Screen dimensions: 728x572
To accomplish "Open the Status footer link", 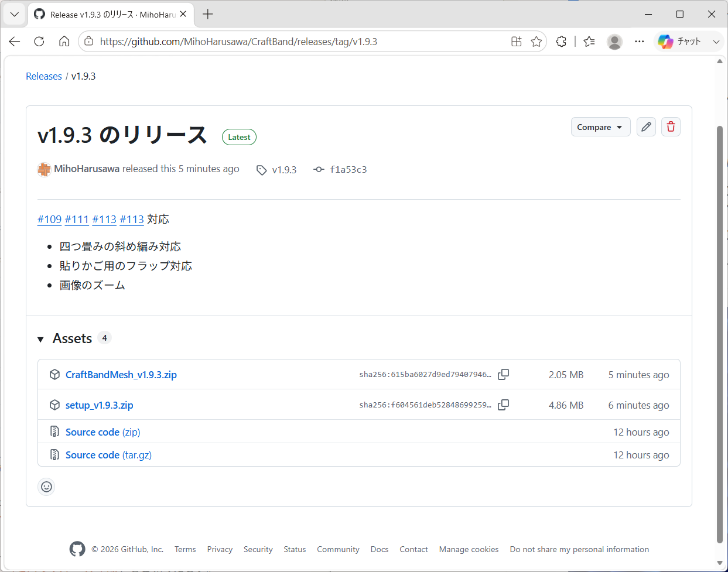I will (295, 549).
